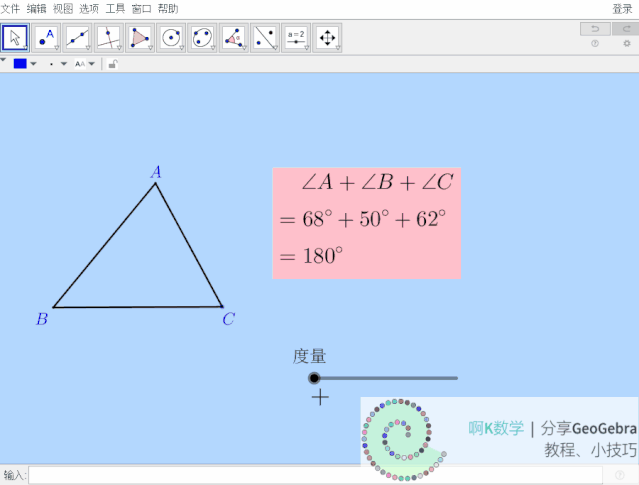Open the AA text size button
This screenshot has height=485, width=639.
[80, 64]
